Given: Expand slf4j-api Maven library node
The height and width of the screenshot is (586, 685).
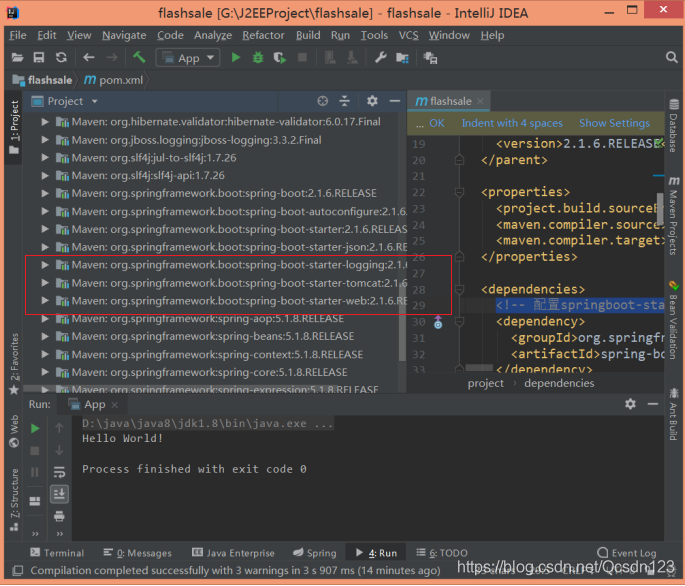Looking at the screenshot, I should pos(45,176).
